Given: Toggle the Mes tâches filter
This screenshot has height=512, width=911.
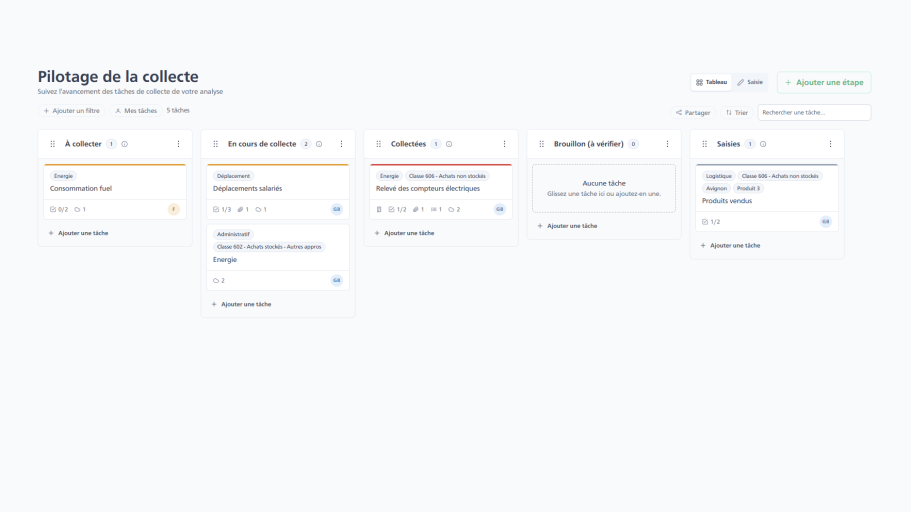Looking at the screenshot, I should [136, 110].
